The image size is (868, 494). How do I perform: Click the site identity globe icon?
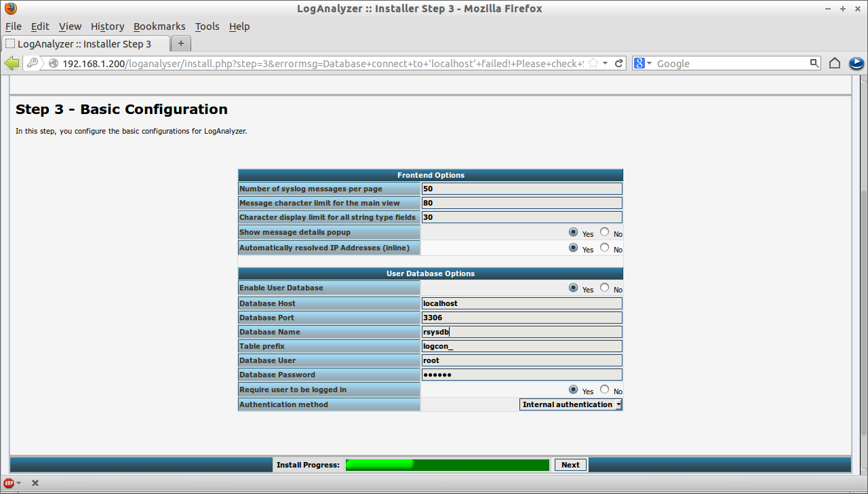tap(54, 63)
